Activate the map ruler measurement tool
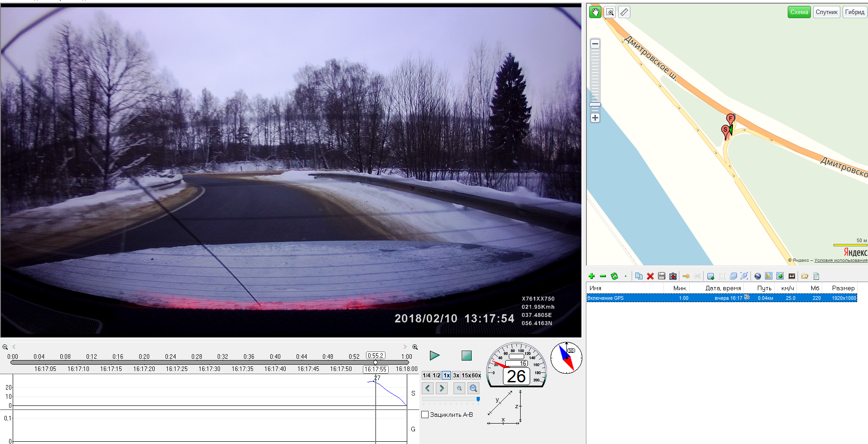The image size is (868, 444). point(624,12)
